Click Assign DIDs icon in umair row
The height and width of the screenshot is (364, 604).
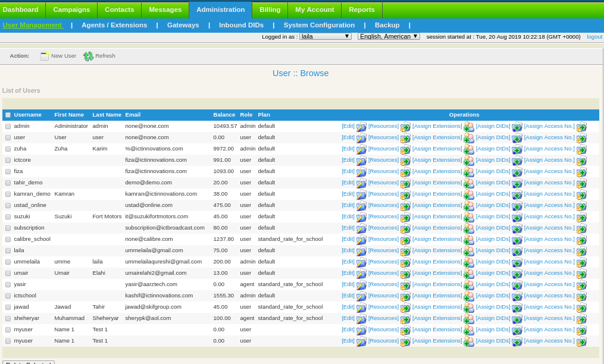coord(517,274)
